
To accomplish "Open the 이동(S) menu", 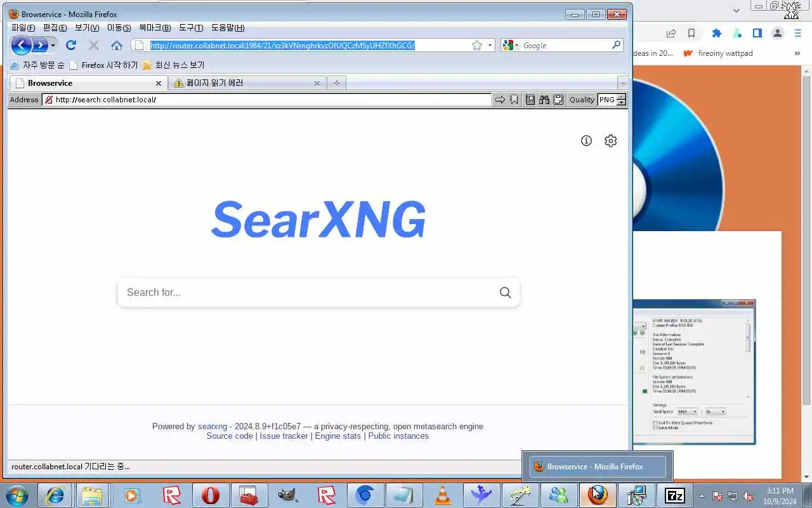I will point(119,28).
